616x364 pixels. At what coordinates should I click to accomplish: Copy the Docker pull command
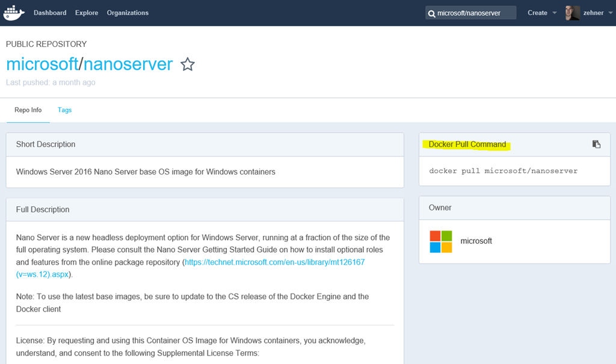click(596, 144)
